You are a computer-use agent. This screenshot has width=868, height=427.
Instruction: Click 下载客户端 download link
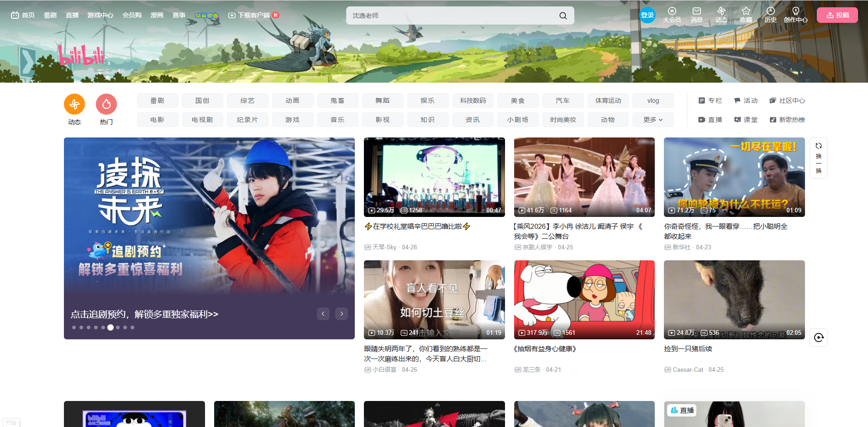[253, 15]
